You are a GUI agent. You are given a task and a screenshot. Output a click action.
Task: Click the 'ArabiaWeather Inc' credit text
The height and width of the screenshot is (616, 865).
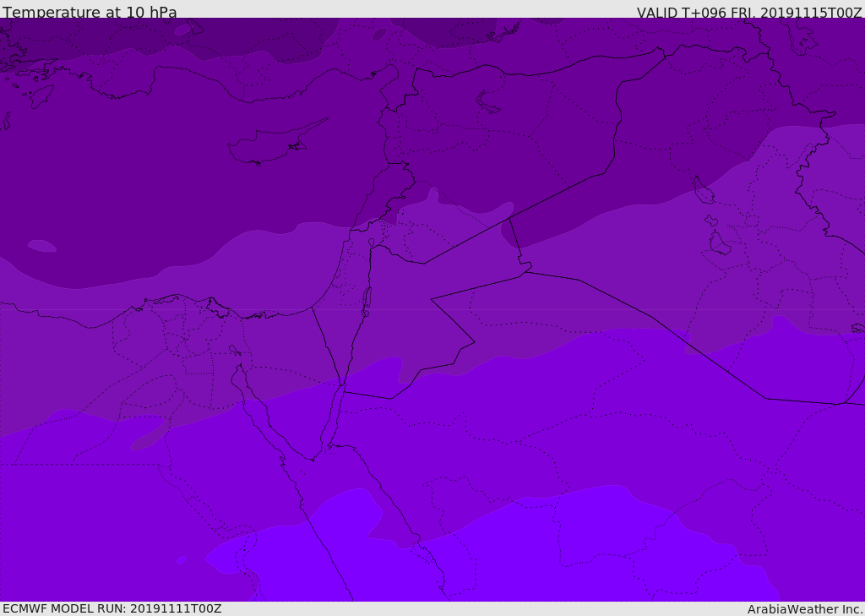pyautogui.click(x=805, y=609)
